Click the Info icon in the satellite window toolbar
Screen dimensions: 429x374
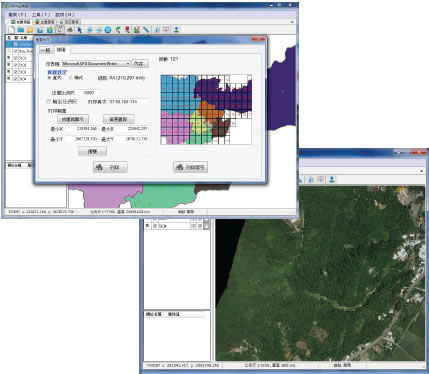pyautogui.click(x=310, y=180)
